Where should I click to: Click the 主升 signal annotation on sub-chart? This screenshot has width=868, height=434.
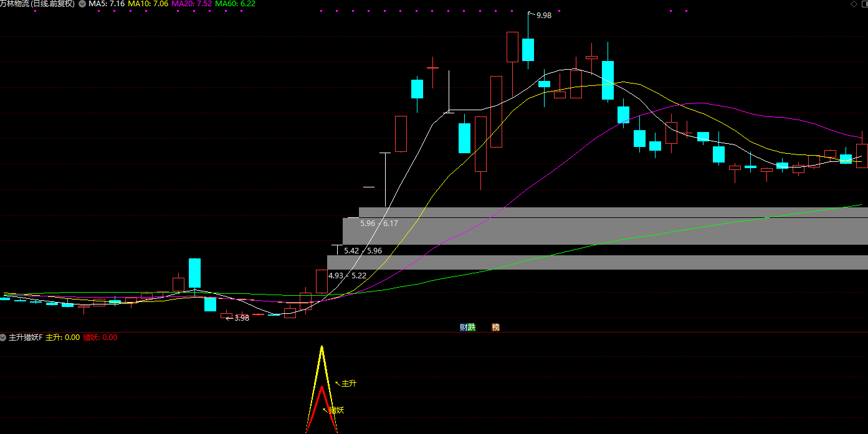pos(349,384)
